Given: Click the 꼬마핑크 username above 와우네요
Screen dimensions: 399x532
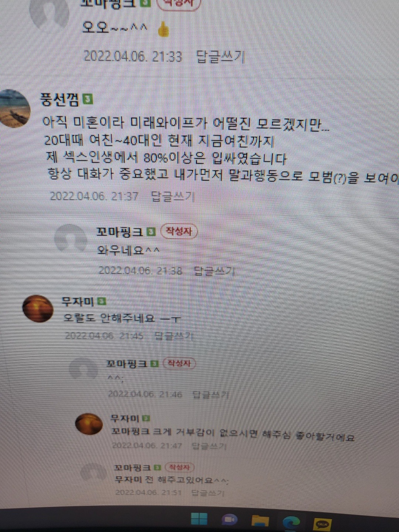Looking at the screenshot, I should 120,232.
